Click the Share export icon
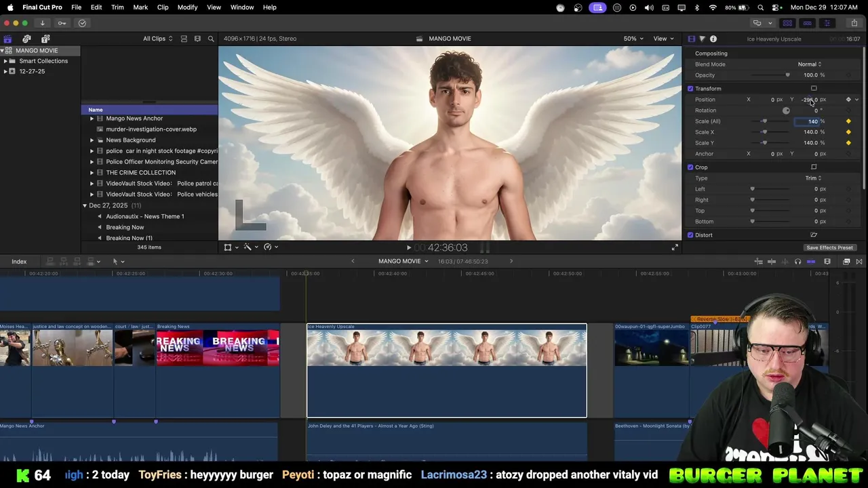The width and height of the screenshot is (868, 488). [854, 23]
